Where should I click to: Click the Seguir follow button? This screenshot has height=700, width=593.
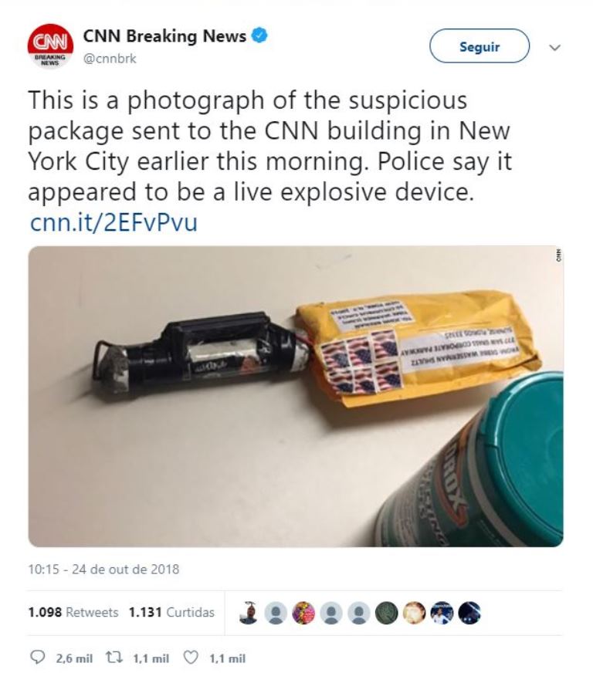pos(479,46)
